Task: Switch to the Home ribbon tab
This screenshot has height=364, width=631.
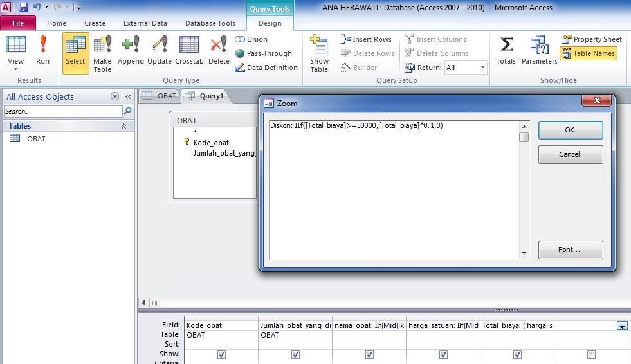Action: [57, 23]
